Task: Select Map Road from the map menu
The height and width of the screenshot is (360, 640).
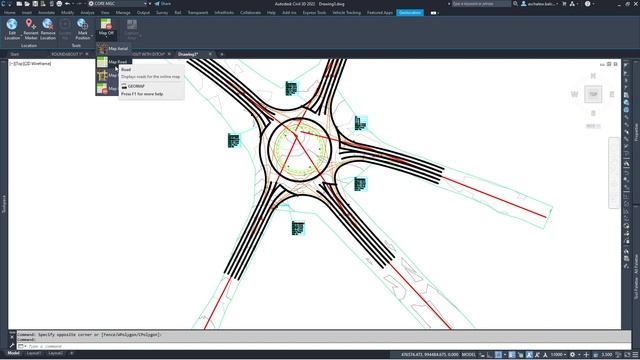Action: 113,62
